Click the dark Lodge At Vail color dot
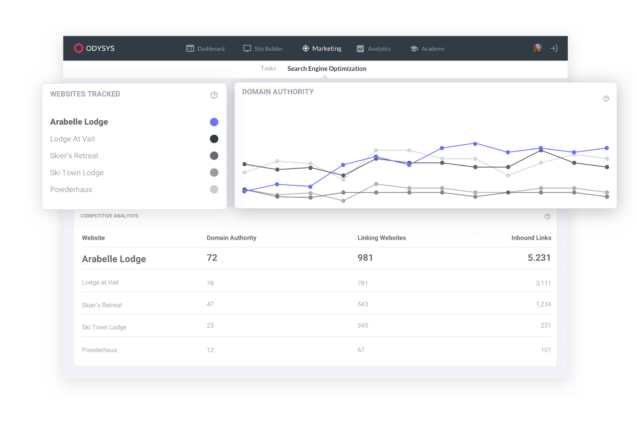This screenshot has height=427, width=637. (214, 139)
